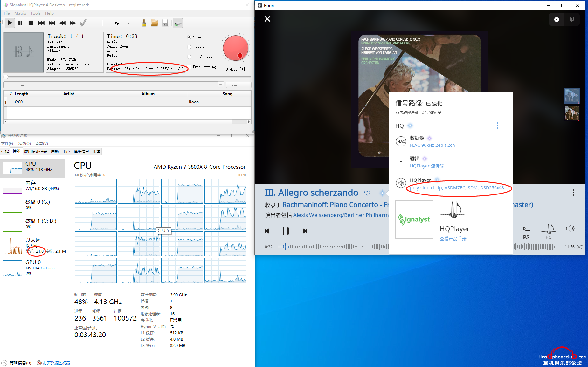Expand the Content source URI dropdown
The width and height of the screenshot is (588, 367).
tap(221, 85)
